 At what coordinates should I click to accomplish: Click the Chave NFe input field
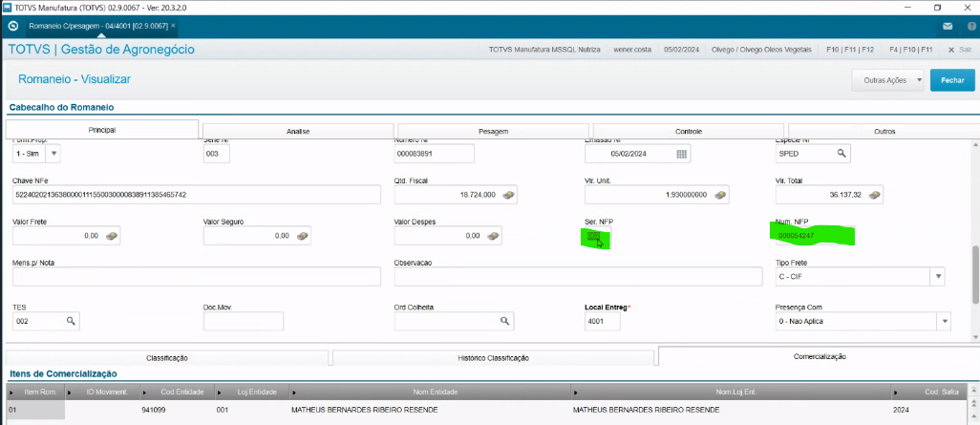click(196, 195)
